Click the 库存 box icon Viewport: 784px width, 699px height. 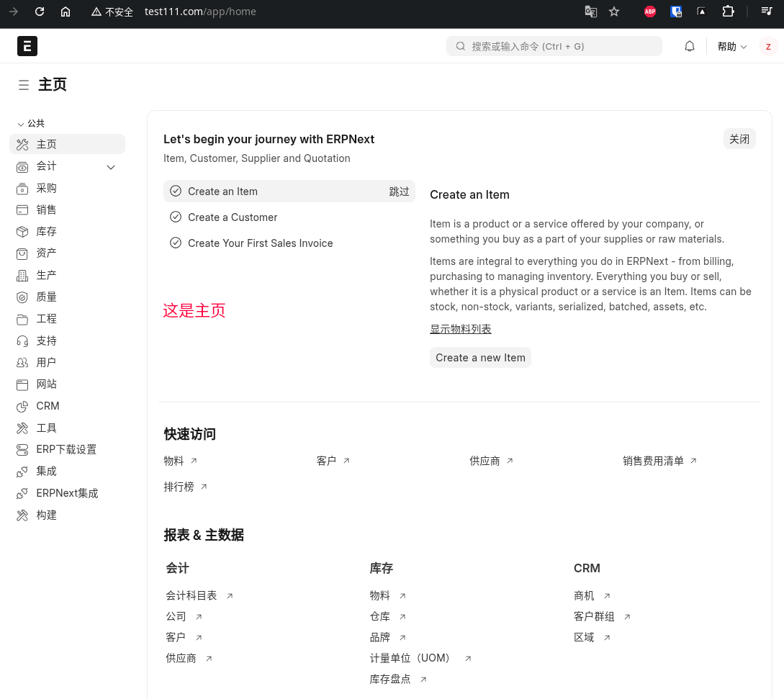pyautogui.click(x=22, y=232)
